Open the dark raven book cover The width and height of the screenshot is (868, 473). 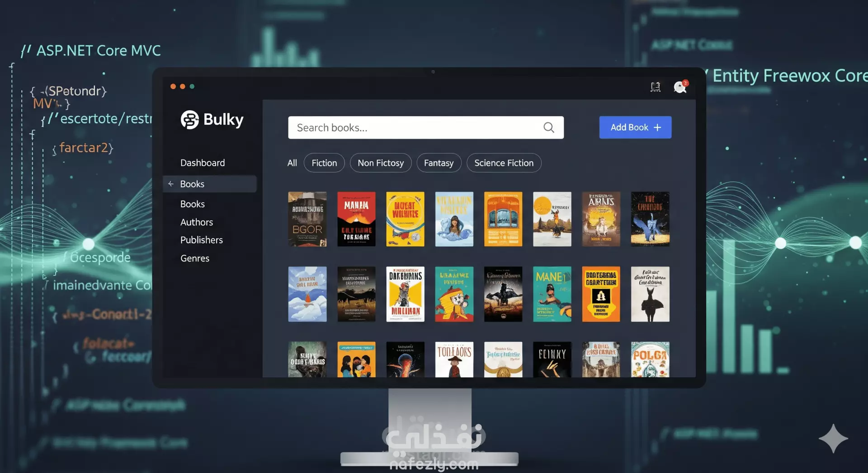pyautogui.click(x=503, y=294)
